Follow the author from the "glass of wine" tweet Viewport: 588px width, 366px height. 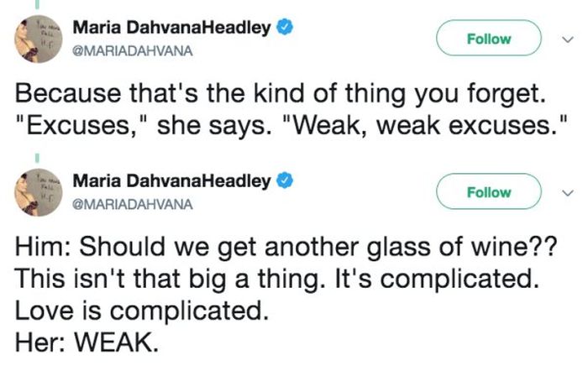pyautogui.click(x=489, y=191)
